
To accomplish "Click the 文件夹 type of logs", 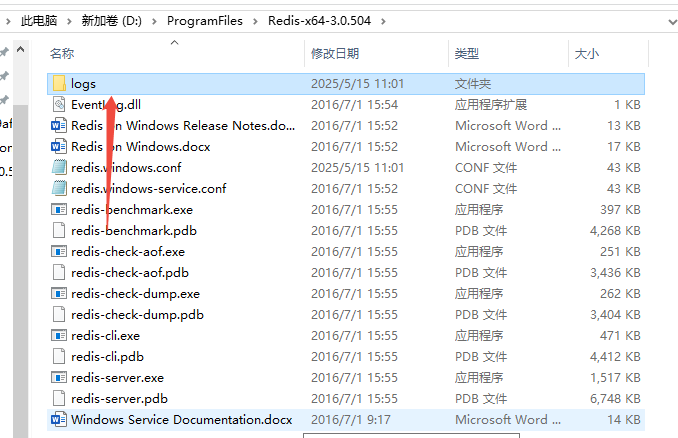I will (473, 83).
